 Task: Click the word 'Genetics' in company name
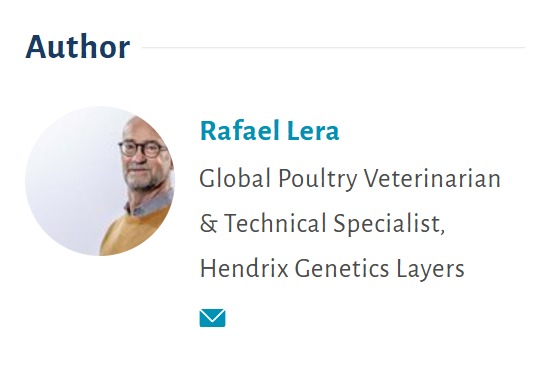(x=342, y=269)
